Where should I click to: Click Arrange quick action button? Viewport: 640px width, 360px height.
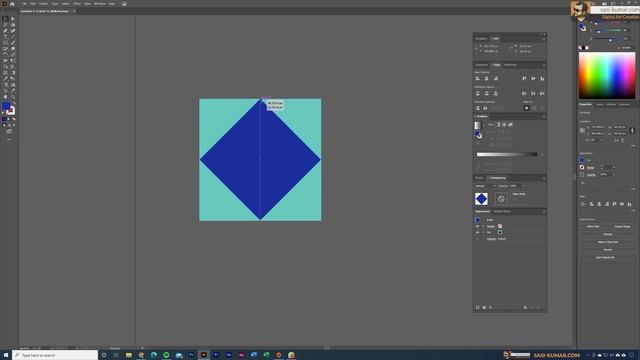click(x=608, y=234)
